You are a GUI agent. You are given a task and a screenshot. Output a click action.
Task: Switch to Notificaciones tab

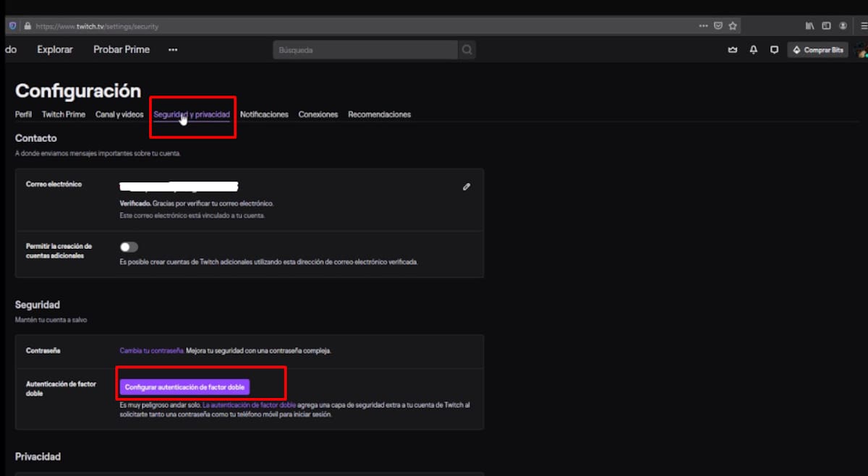(264, 114)
